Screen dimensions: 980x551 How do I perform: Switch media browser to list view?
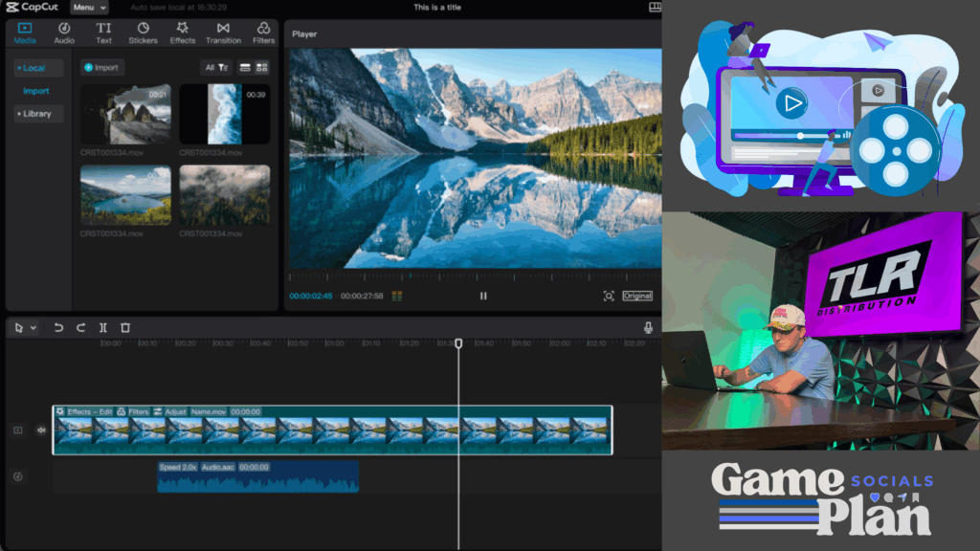245,68
